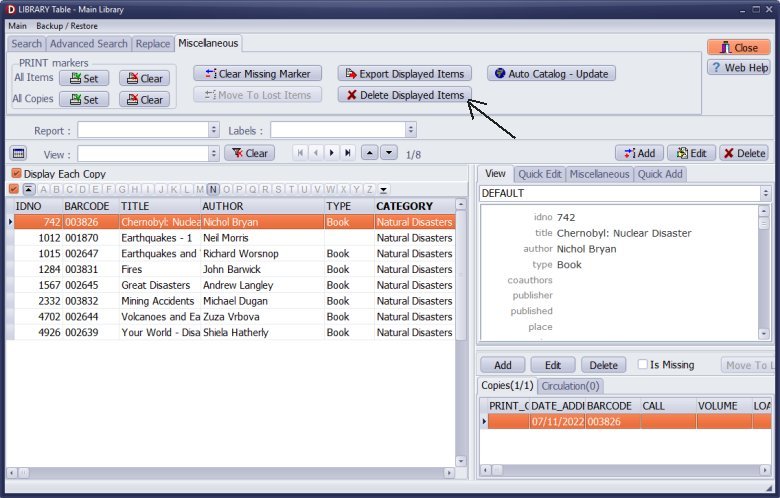
Task: Click Clear for All Copies print markers
Action: pyautogui.click(x=144, y=100)
